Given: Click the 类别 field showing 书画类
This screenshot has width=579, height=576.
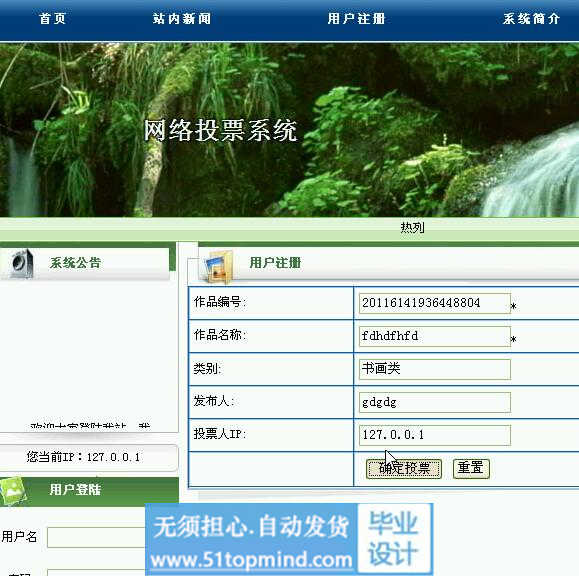Looking at the screenshot, I should (435, 369).
